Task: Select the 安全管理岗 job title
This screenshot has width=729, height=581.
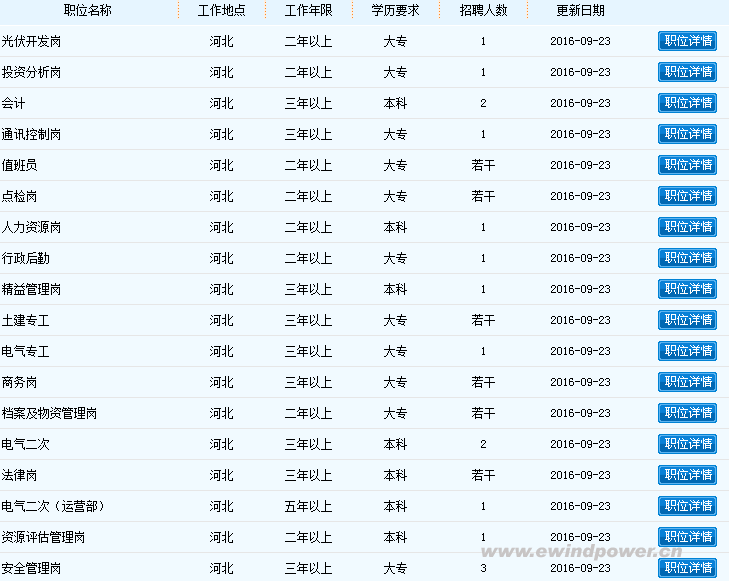Action: (32, 568)
